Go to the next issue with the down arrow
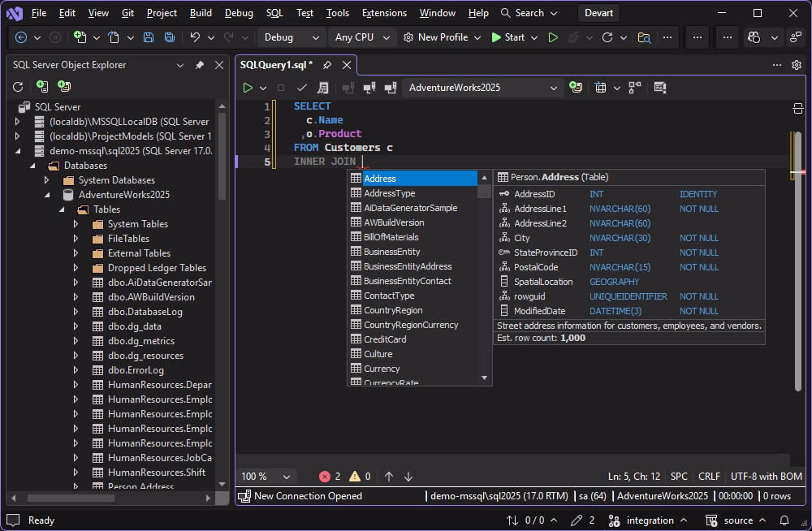812x531 pixels. point(408,477)
